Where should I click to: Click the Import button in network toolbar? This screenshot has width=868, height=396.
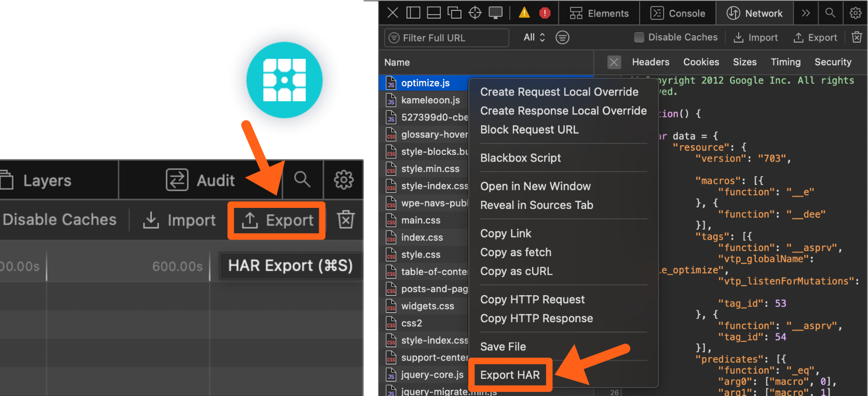pyautogui.click(x=755, y=37)
